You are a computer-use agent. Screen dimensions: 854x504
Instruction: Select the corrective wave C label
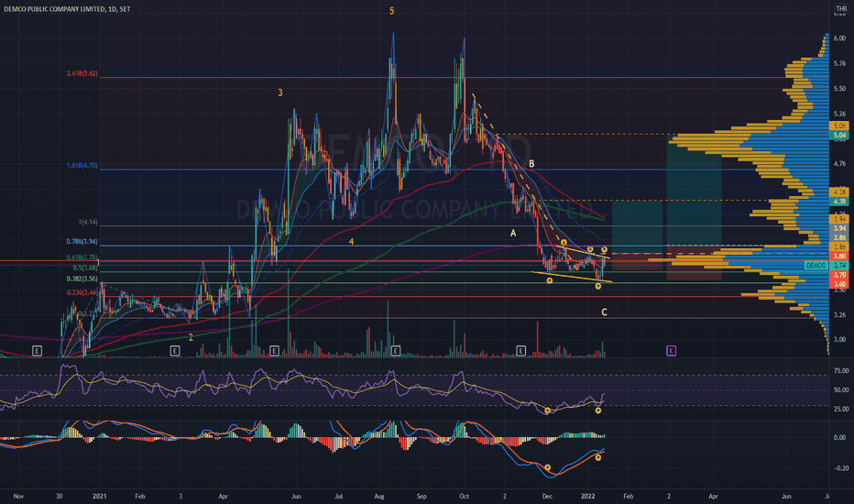point(604,312)
